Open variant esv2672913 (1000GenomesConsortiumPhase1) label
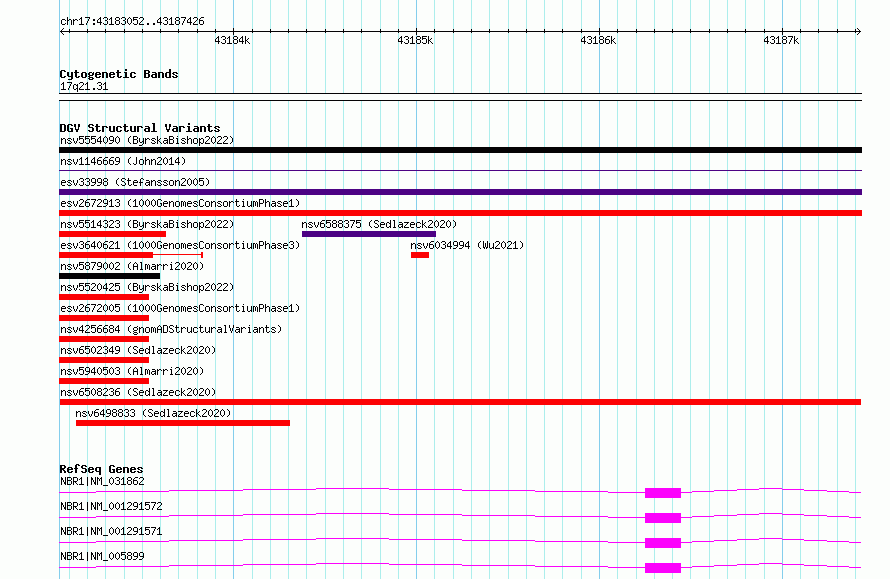Screen dimensions: 890x579 click(180, 203)
